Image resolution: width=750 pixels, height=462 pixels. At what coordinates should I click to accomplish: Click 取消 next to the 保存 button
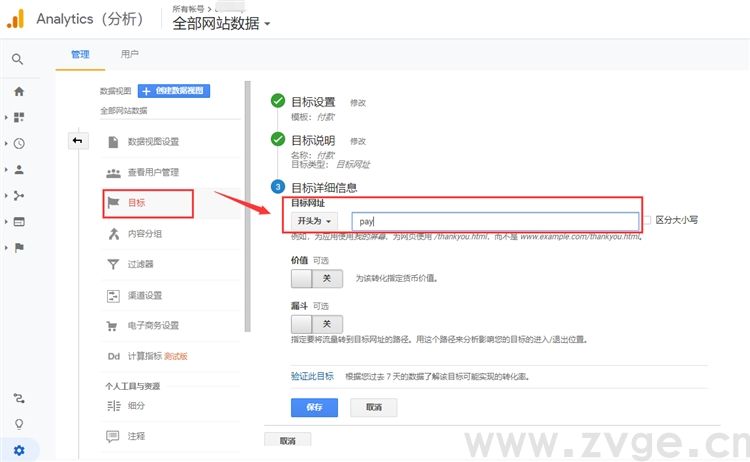[x=374, y=407]
